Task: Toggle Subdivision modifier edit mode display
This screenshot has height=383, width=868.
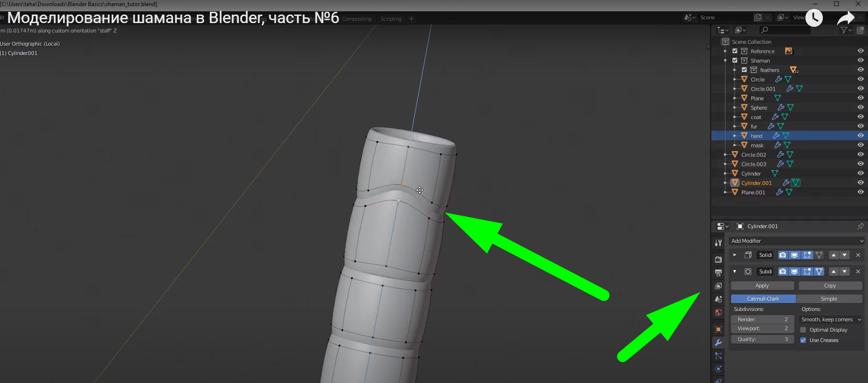Action: [x=807, y=271]
